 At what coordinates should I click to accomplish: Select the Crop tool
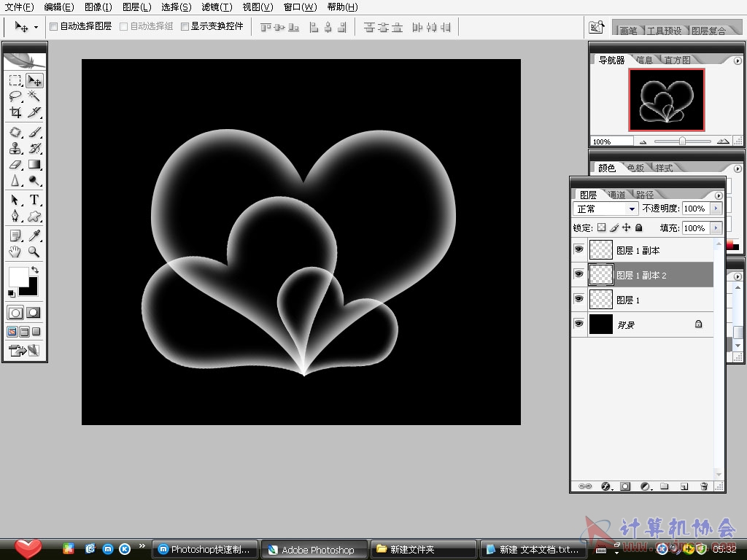coord(15,112)
